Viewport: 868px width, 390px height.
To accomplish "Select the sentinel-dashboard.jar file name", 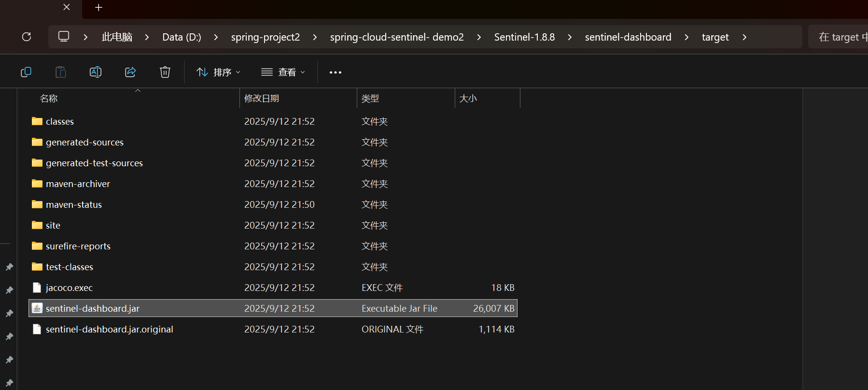I will click(93, 308).
